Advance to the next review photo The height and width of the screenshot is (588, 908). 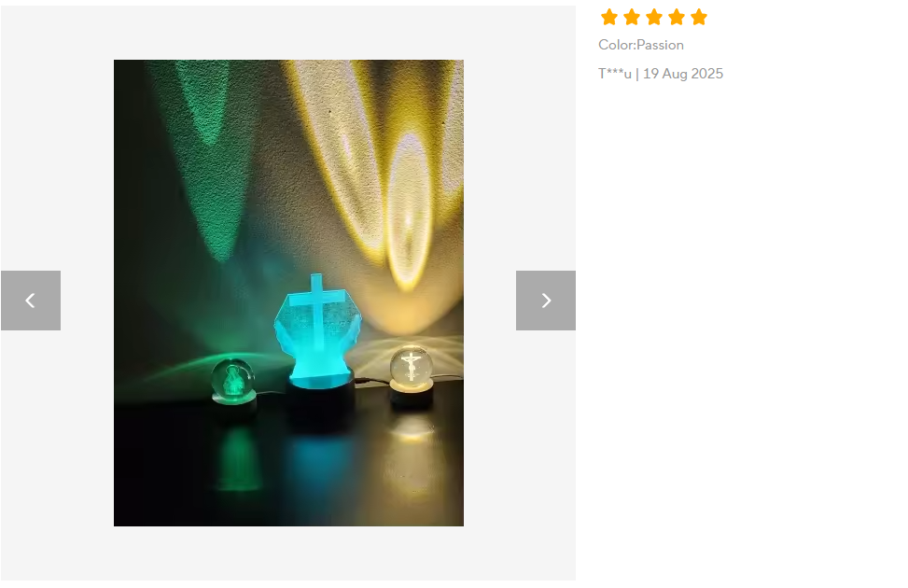[546, 301]
